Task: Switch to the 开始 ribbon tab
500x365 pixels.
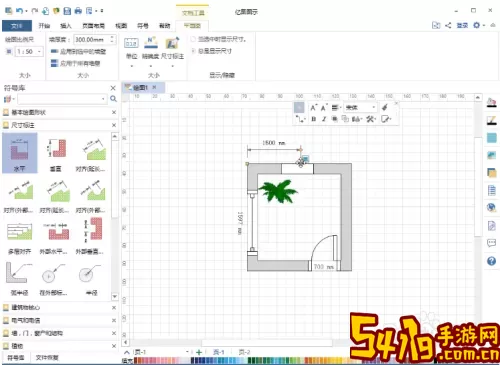Action: (x=44, y=26)
